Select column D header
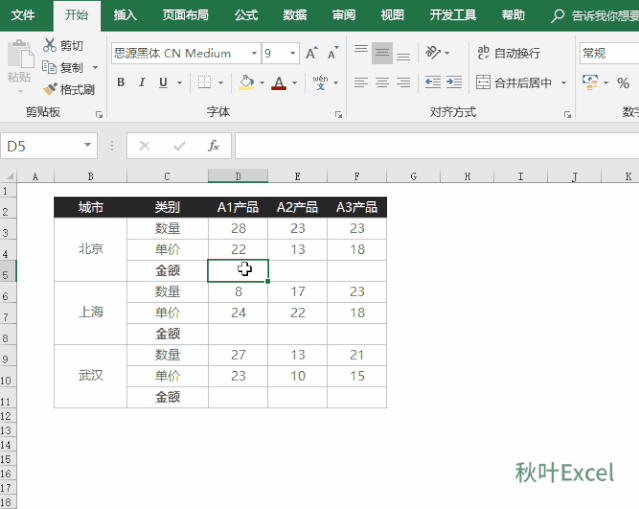This screenshot has width=639, height=509. (238, 176)
